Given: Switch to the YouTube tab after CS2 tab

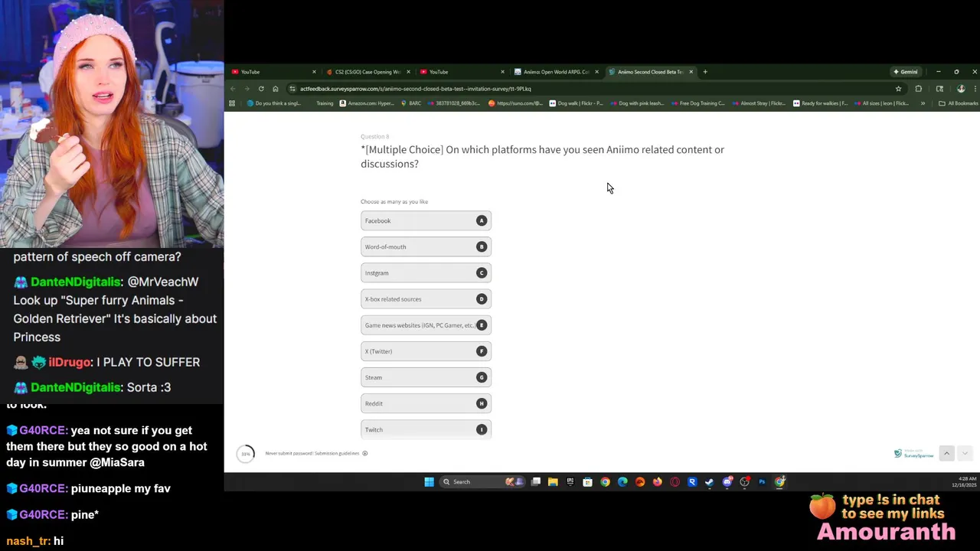Looking at the screenshot, I should pyautogui.click(x=462, y=72).
